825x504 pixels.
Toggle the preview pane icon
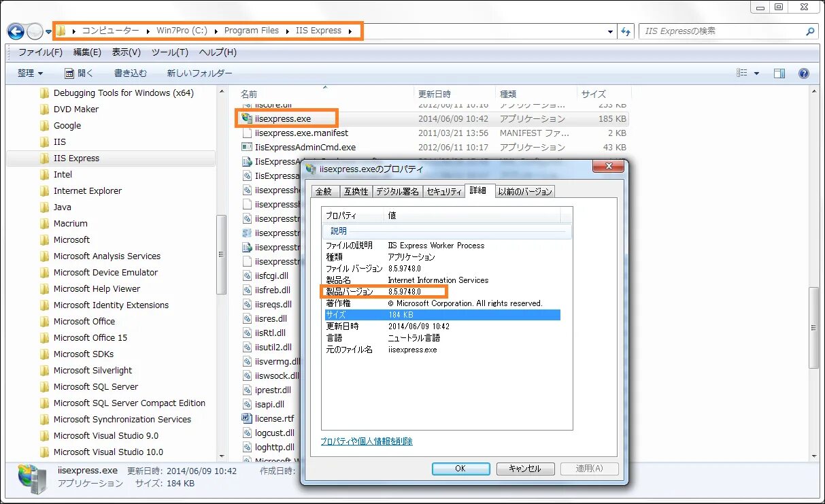(x=779, y=73)
